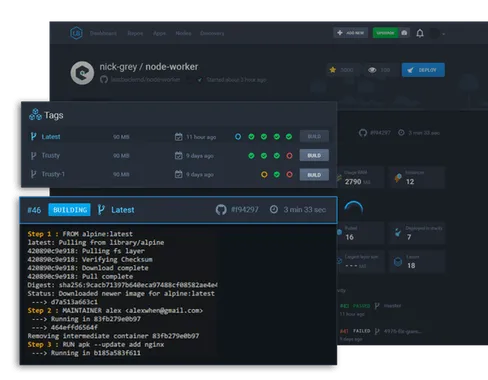Open the PASSED master activity entry

click(370, 306)
